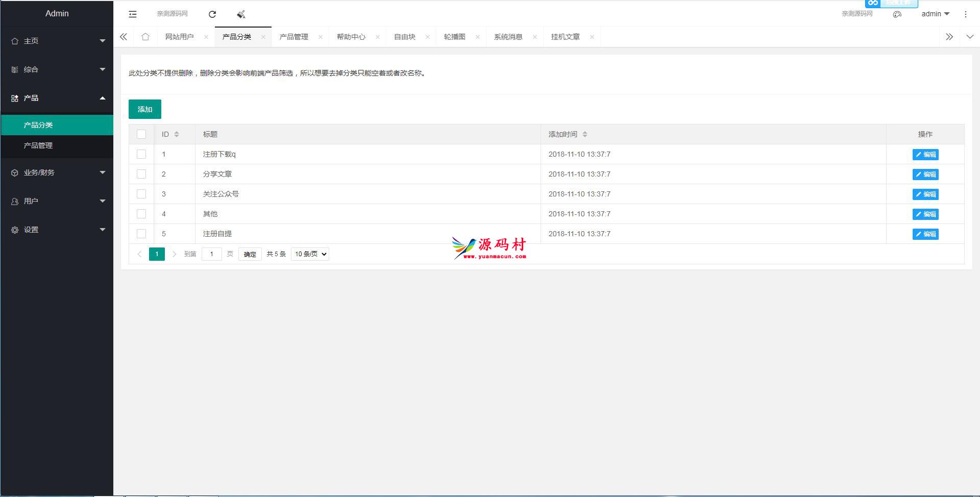Click page number 1 in pagination
The height and width of the screenshot is (497, 980).
pyautogui.click(x=157, y=254)
